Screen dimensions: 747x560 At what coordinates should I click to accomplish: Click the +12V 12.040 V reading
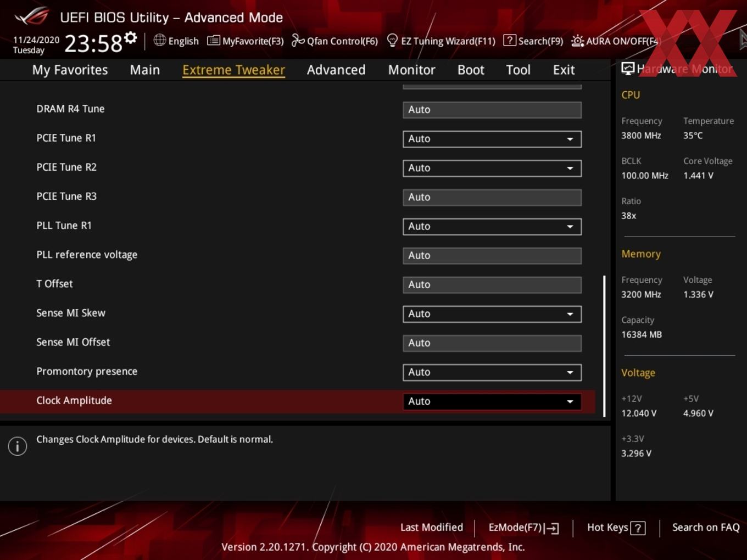(x=639, y=413)
